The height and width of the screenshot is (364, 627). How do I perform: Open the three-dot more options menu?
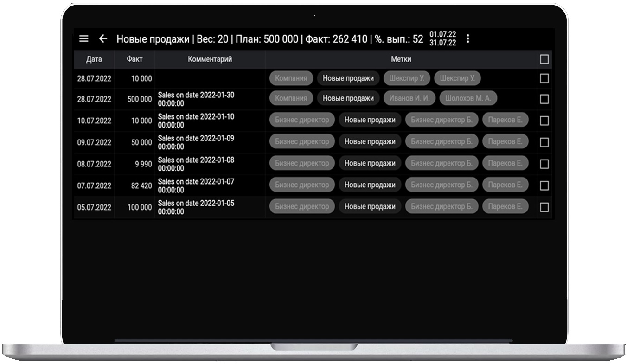[467, 39]
